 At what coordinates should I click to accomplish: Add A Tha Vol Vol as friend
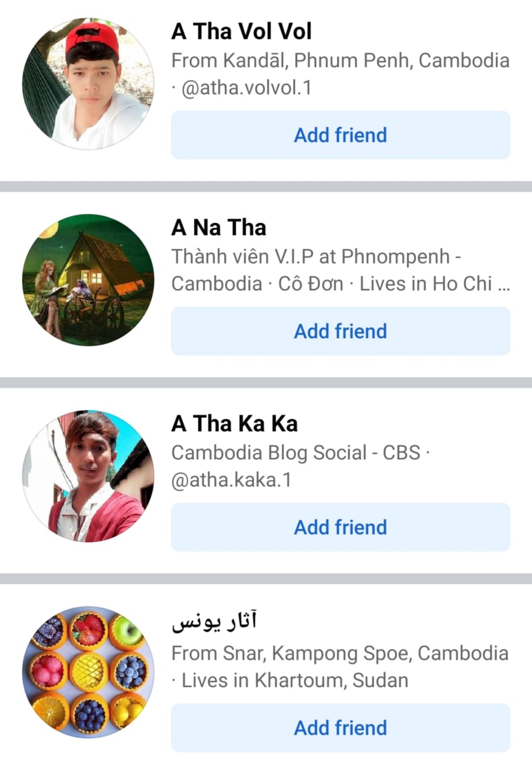pos(340,135)
